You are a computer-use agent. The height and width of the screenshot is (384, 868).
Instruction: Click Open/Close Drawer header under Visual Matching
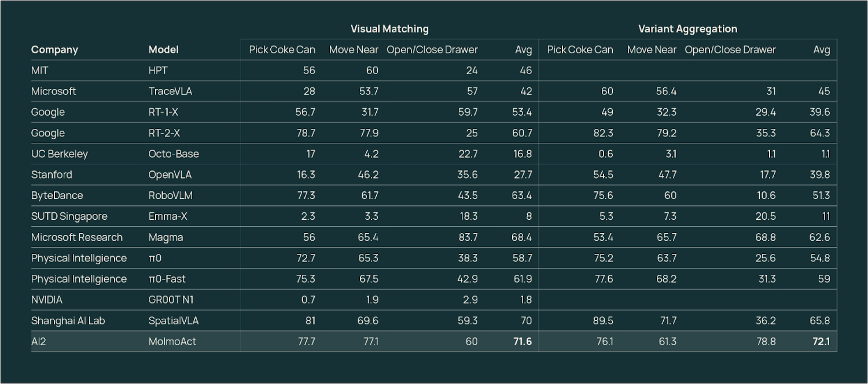(x=432, y=50)
